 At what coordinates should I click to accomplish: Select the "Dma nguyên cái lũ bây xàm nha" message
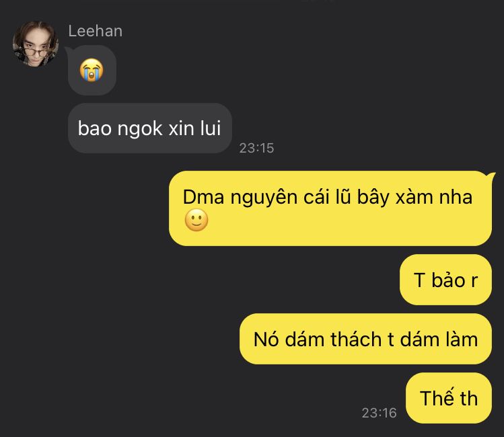pyautogui.click(x=330, y=208)
